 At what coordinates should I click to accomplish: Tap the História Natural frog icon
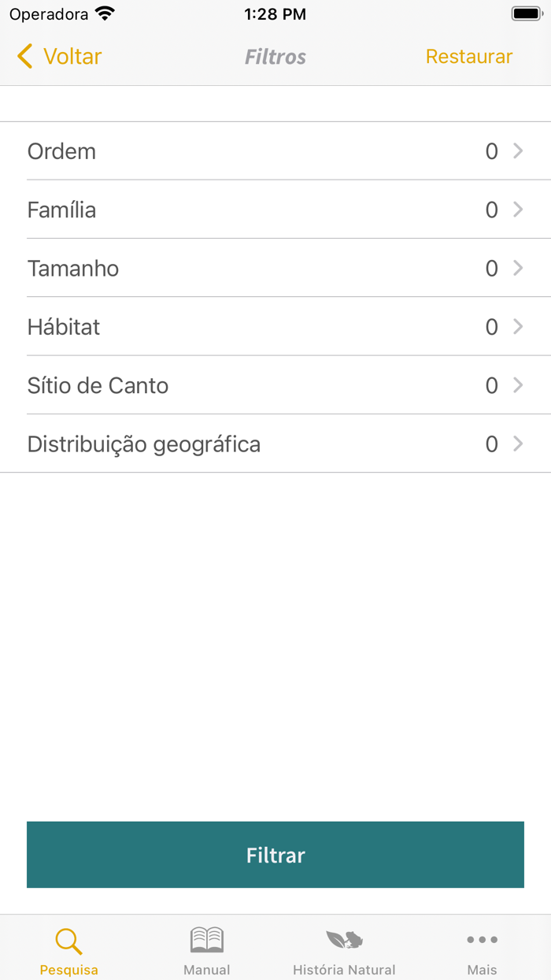click(x=344, y=939)
